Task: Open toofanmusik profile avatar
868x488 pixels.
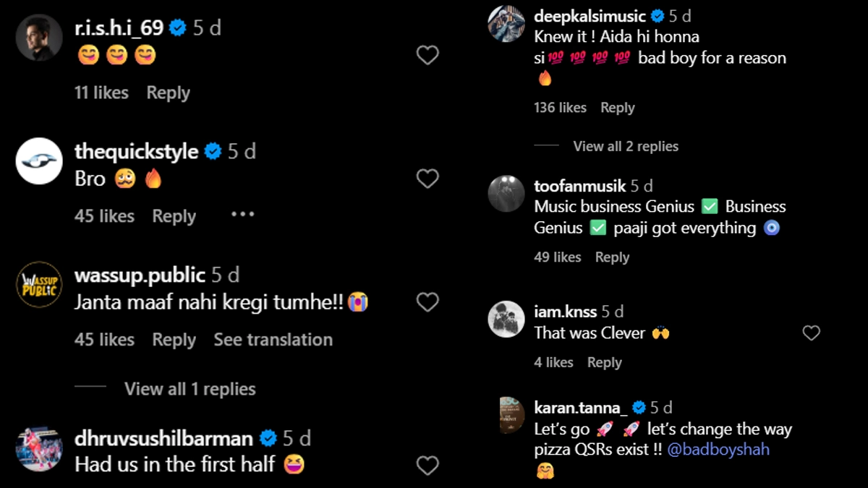Action: click(x=506, y=194)
